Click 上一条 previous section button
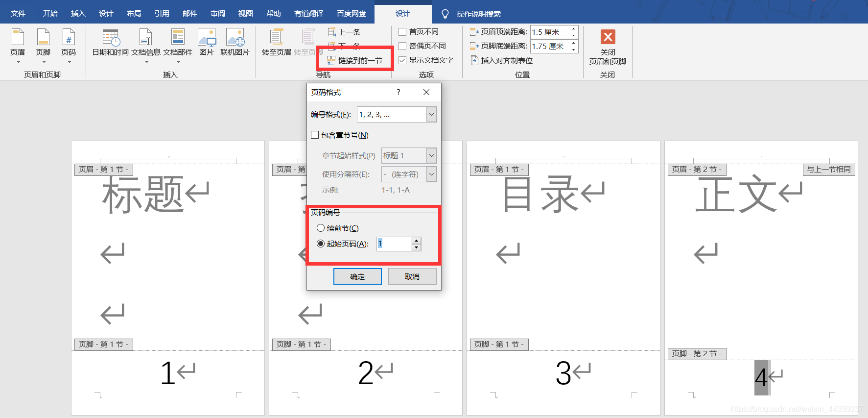 pyautogui.click(x=344, y=32)
